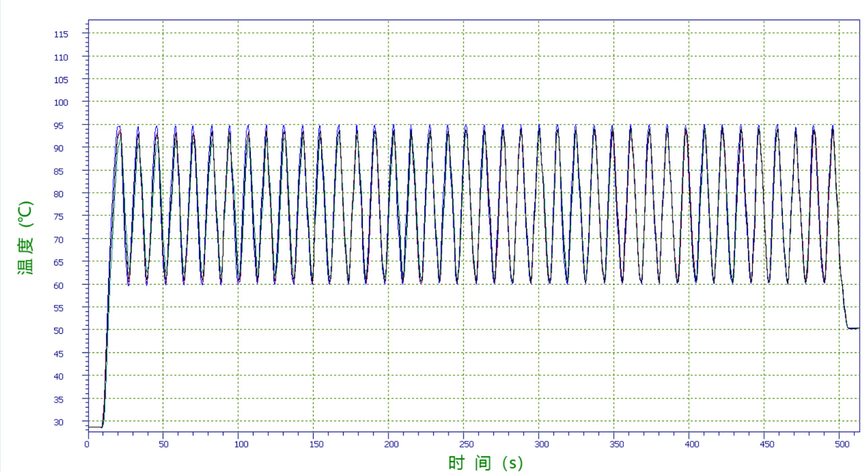The width and height of the screenshot is (868, 472).
Task: Click the last temperature peak before 500 s
Action: 832,127
